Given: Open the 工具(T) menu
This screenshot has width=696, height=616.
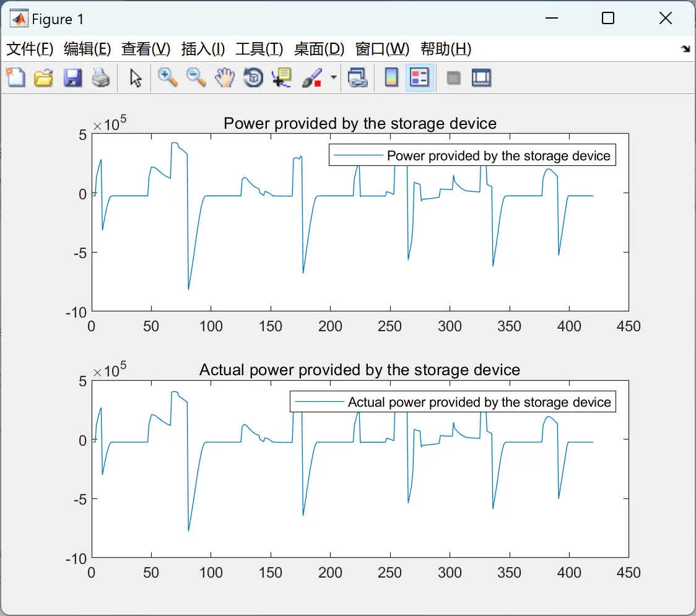Looking at the screenshot, I should tap(259, 48).
